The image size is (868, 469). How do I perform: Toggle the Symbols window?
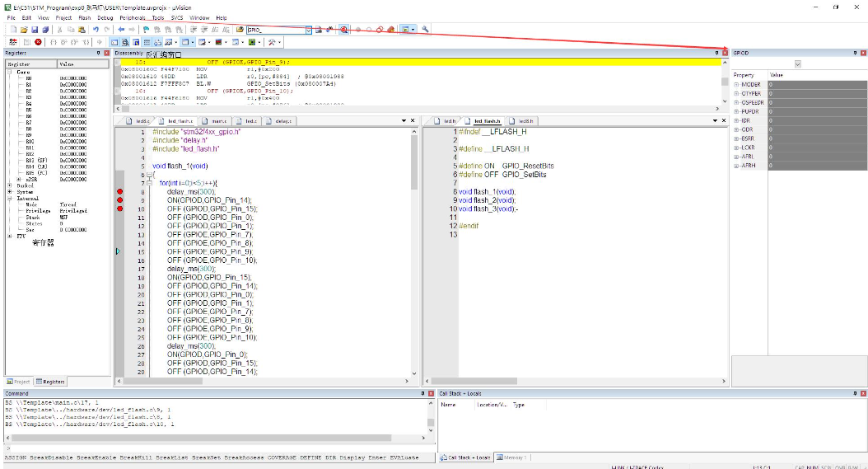tap(136, 42)
